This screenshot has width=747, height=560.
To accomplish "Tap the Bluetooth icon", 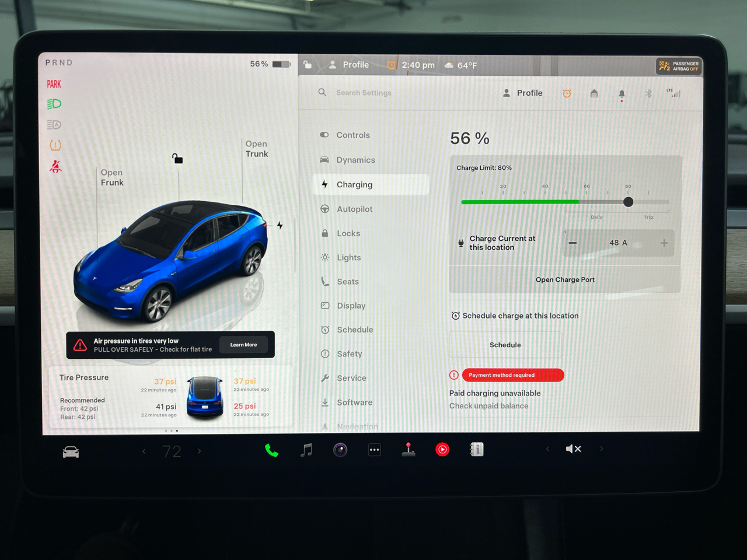I will click(x=648, y=93).
